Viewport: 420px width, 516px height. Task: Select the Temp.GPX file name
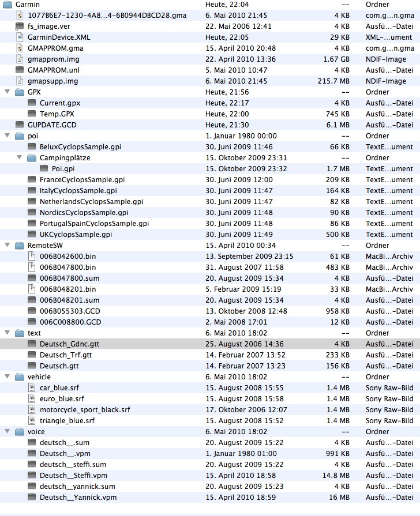tap(57, 114)
